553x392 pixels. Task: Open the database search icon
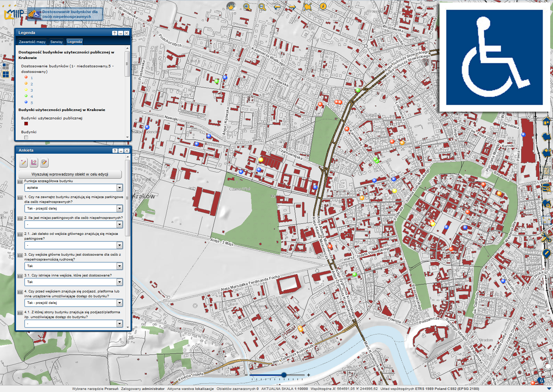[546, 188]
